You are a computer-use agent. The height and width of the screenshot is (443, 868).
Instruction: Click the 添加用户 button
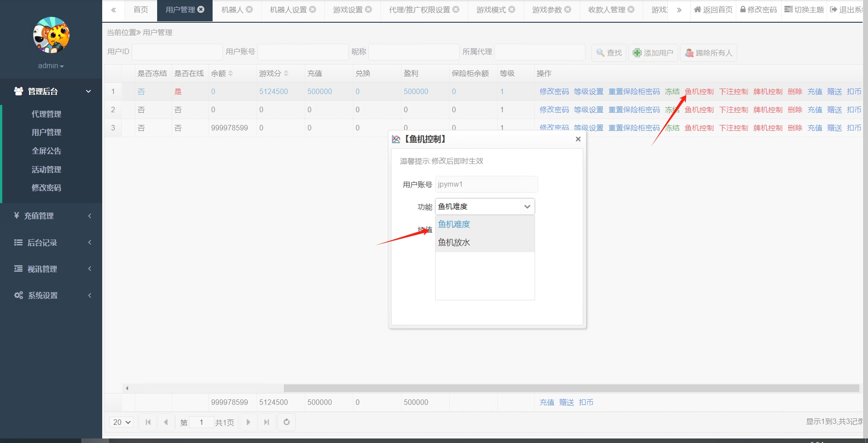click(x=653, y=53)
